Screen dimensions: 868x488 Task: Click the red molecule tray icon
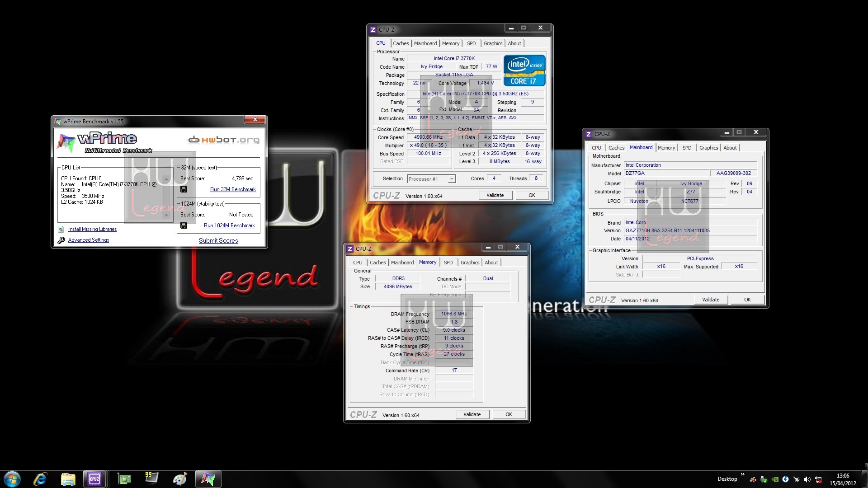(753, 479)
